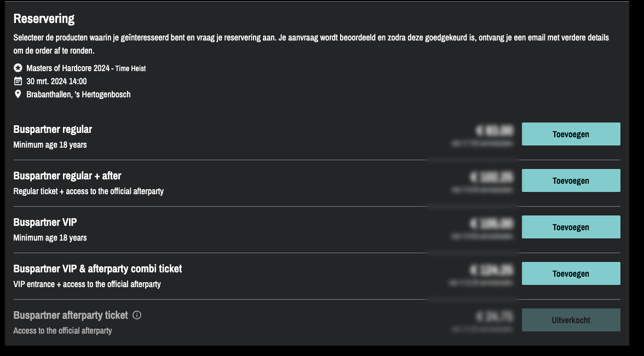The width and height of the screenshot is (644, 356).
Task: Click Buspartner VIP & afterparty combi ticket title
Action: point(97,269)
